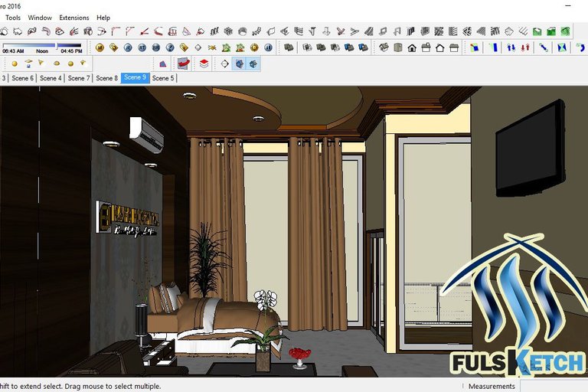Select the Trim solid tool

[349, 47]
